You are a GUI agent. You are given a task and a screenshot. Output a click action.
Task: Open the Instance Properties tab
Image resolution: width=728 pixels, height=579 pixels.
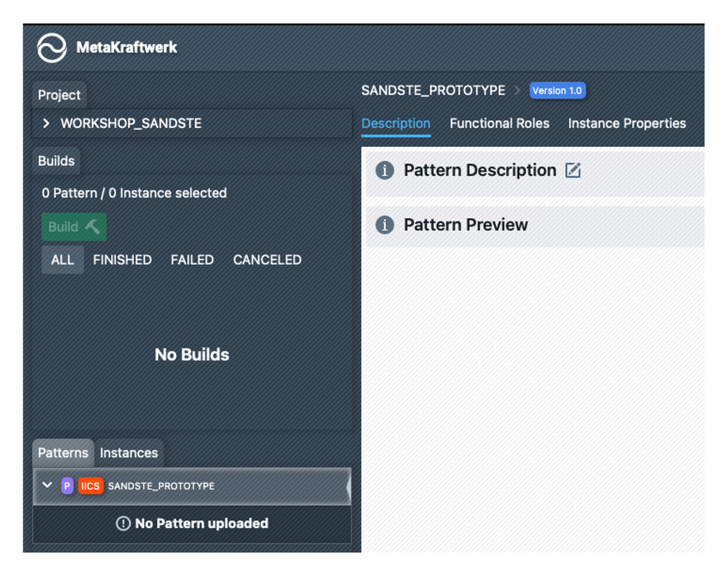point(627,124)
